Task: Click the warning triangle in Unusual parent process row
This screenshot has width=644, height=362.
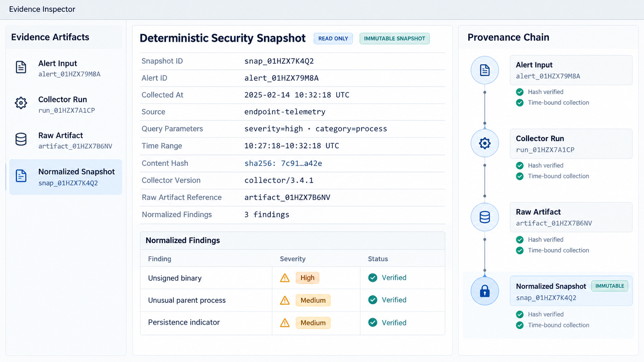Action: (x=285, y=300)
